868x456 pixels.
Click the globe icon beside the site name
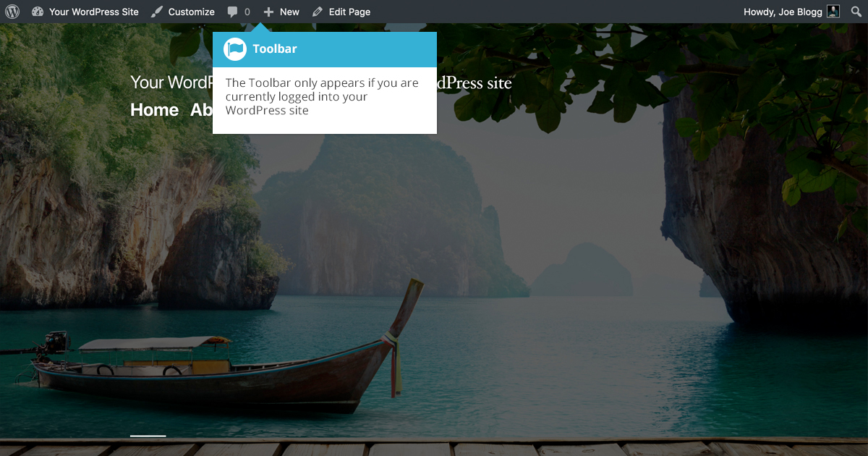coord(38,12)
